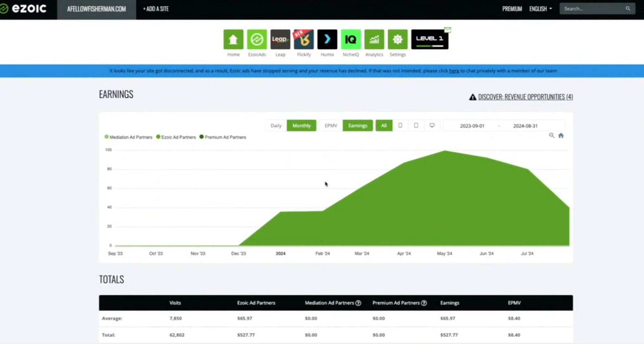Click the EARNINGS section heading
The height and width of the screenshot is (344, 644).
[x=116, y=95]
